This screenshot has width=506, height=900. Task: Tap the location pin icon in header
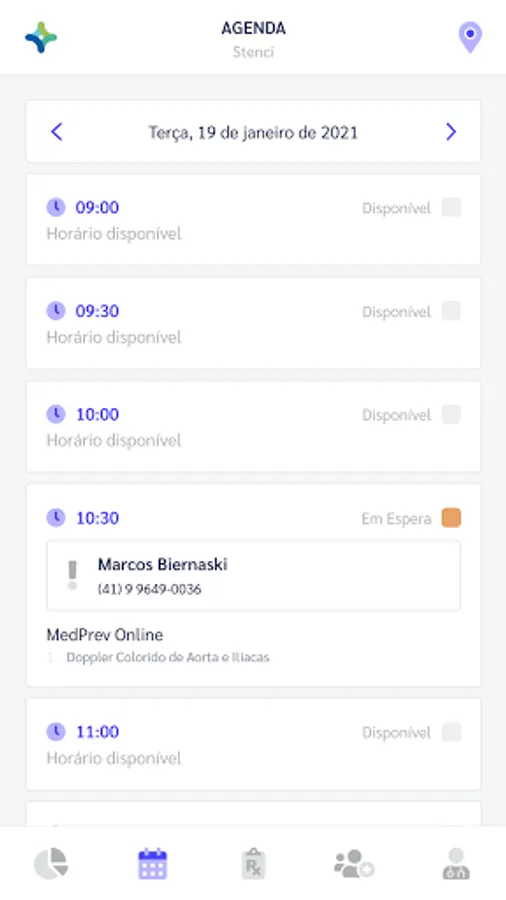[x=470, y=37]
